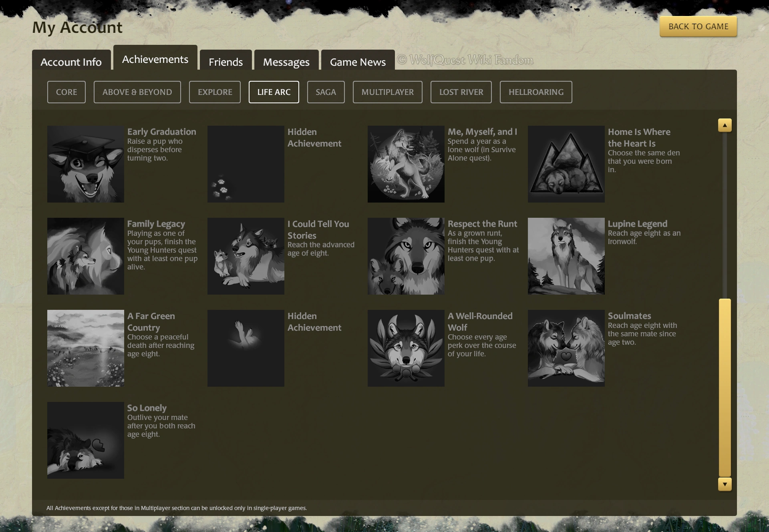Click the A Far Green Country thumbnail
Viewport: 769px width, 532px height.
(x=85, y=348)
